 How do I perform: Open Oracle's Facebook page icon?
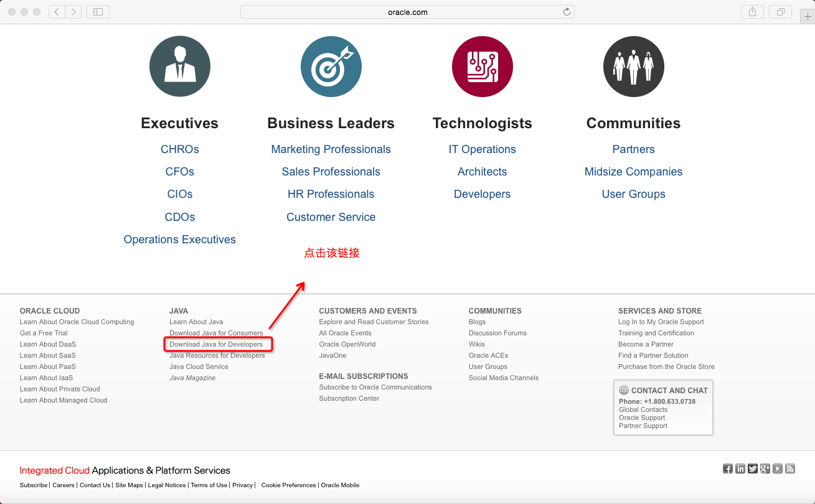coord(727,469)
